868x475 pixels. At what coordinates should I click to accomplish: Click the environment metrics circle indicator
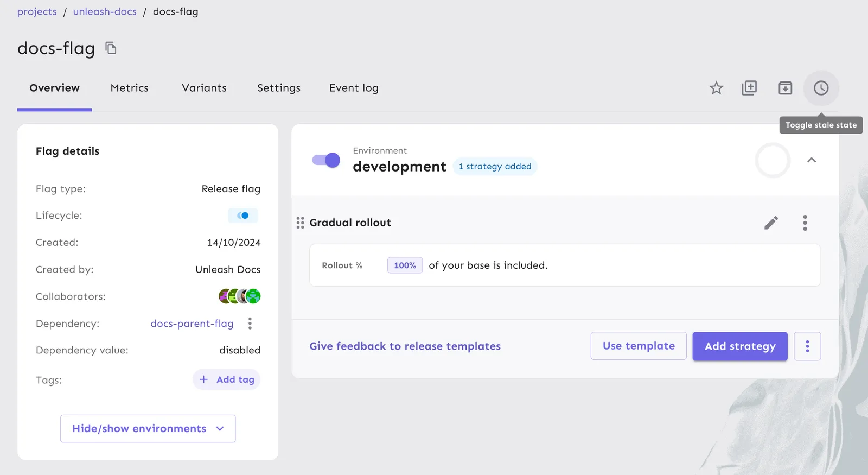point(773,160)
